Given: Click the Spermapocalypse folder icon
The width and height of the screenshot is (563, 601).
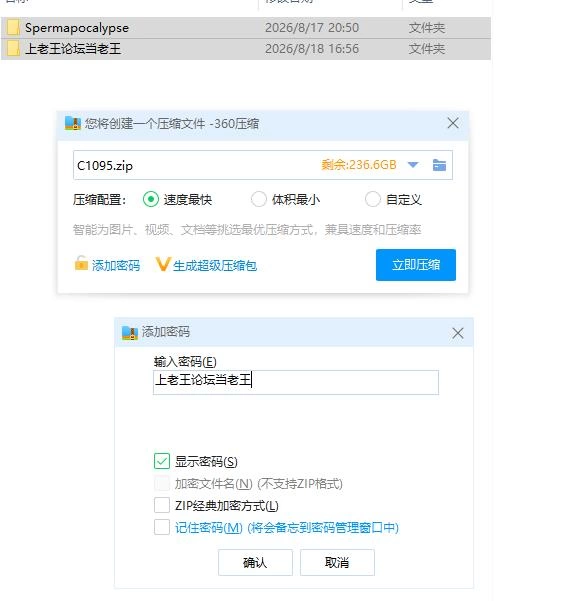Looking at the screenshot, I should coord(13,28).
